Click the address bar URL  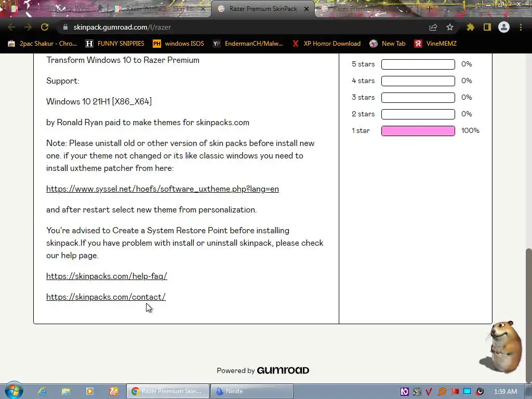coord(122,27)
